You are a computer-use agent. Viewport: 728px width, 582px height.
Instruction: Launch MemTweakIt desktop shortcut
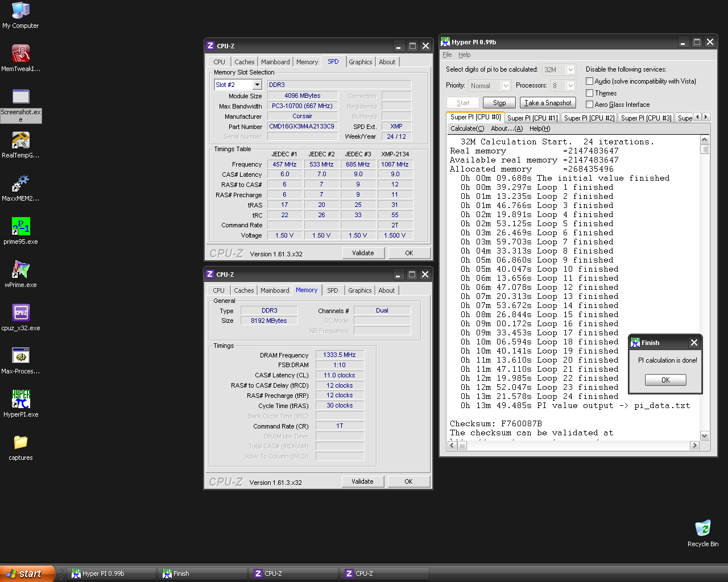(x=20, y=59)
